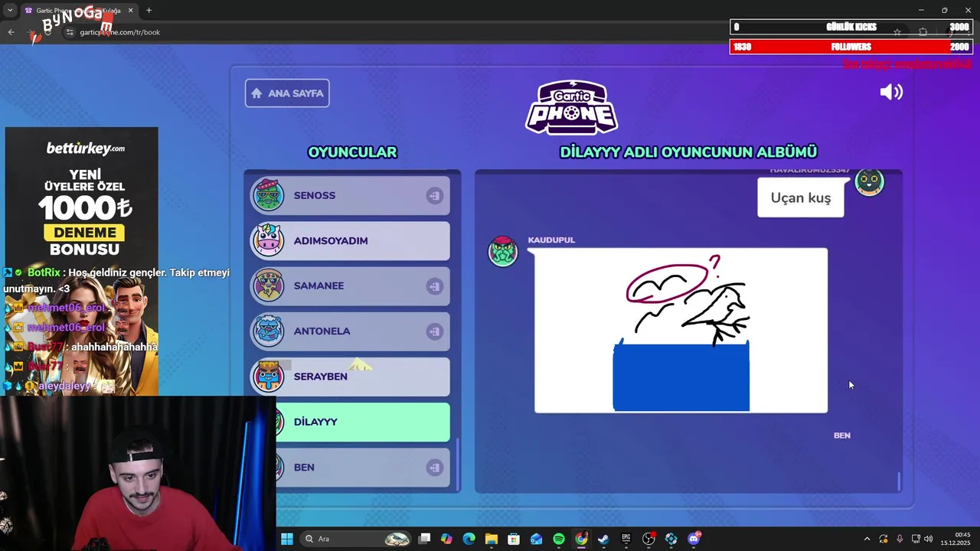This screenshot has width=980, height=551.
Task: Click the BotRix chat welcome message
Action: coord(116,280)
